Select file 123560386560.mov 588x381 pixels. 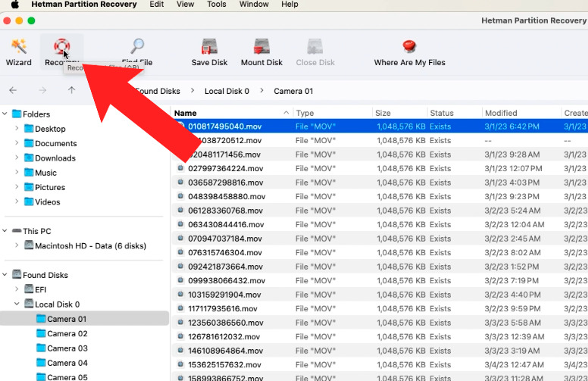tap(380, 323)
